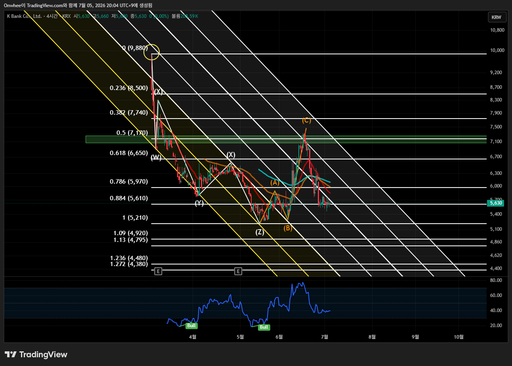Click the current price tag 5,630
The width and height of the screenshot is (512, 366).
coord(496,203)
